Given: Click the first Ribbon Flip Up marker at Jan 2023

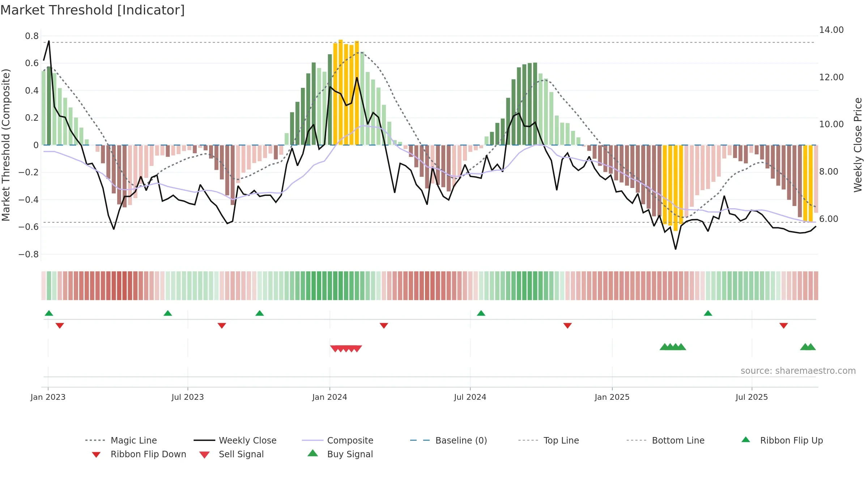Looking at the screenshot, I should pos(49,313).
